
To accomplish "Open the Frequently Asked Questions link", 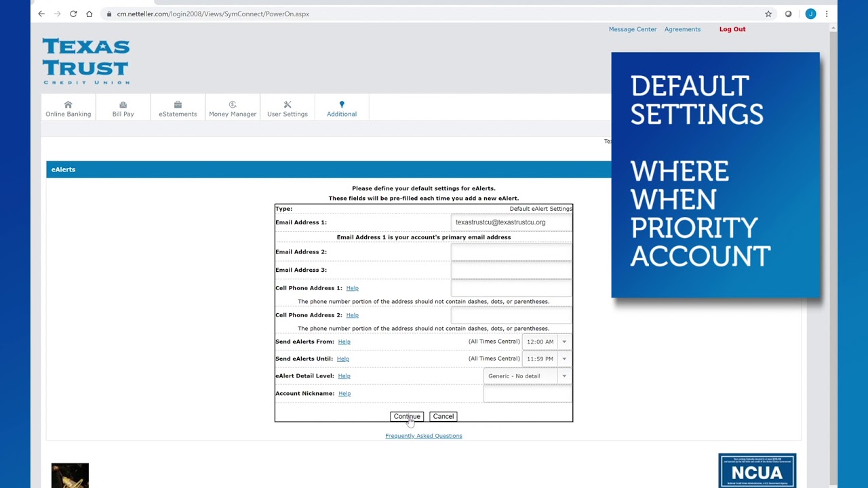I will point(424,436).
